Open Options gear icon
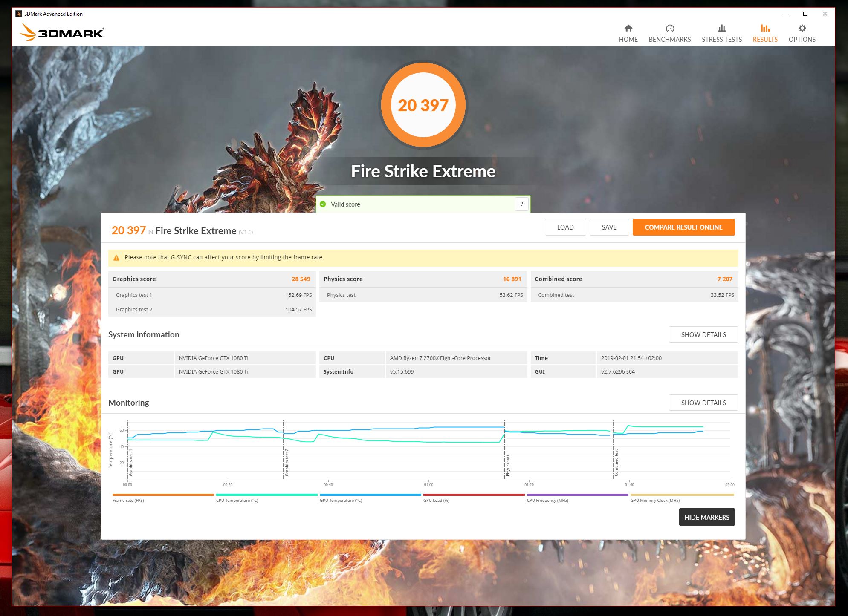The image size is (848, 616). (x=802, y=29)
